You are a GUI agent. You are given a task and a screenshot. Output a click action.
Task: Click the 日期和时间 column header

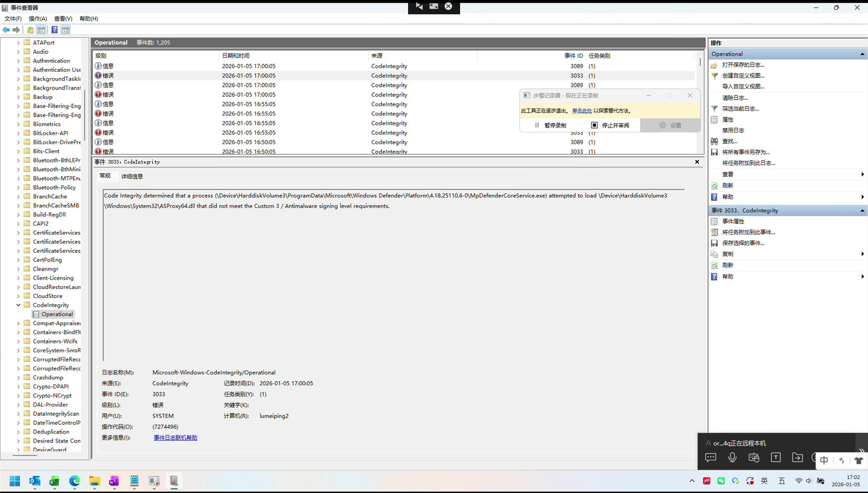(294, 56)
